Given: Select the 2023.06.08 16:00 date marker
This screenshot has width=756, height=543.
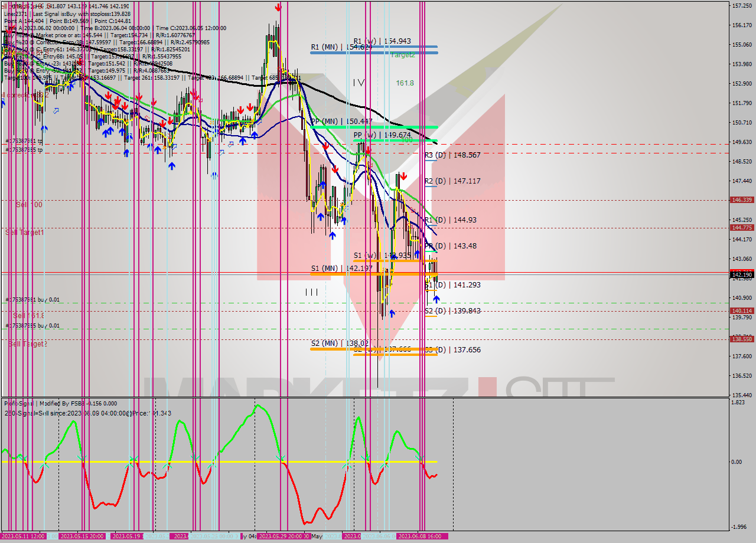Looking at the screenshot, I should pos(420,537).
